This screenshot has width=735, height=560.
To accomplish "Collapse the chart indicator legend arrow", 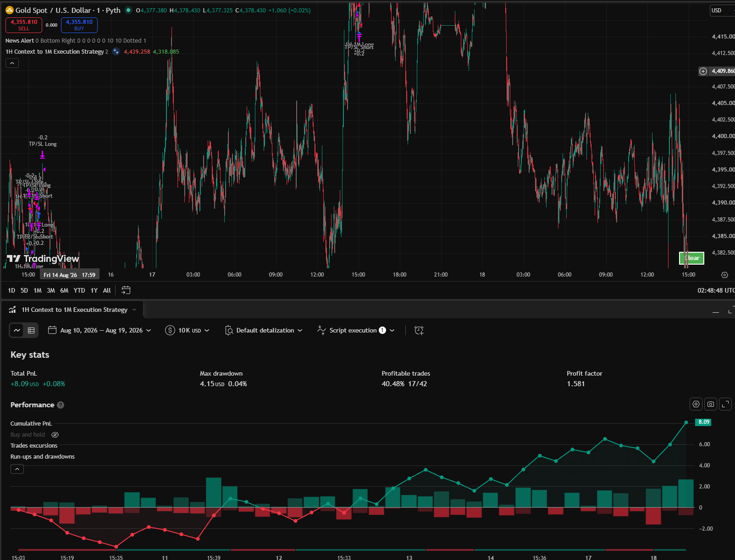I will click(12, 63).
